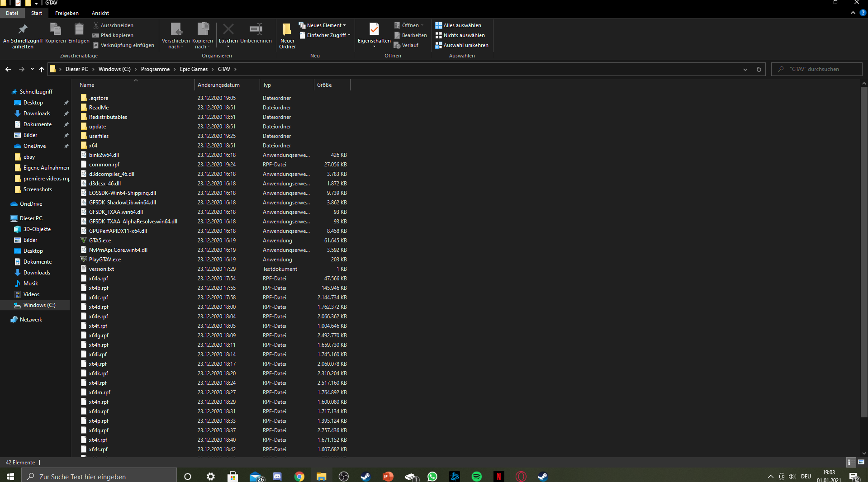Select the Ausschneiden (cut) icon

[x=96, y=25]
